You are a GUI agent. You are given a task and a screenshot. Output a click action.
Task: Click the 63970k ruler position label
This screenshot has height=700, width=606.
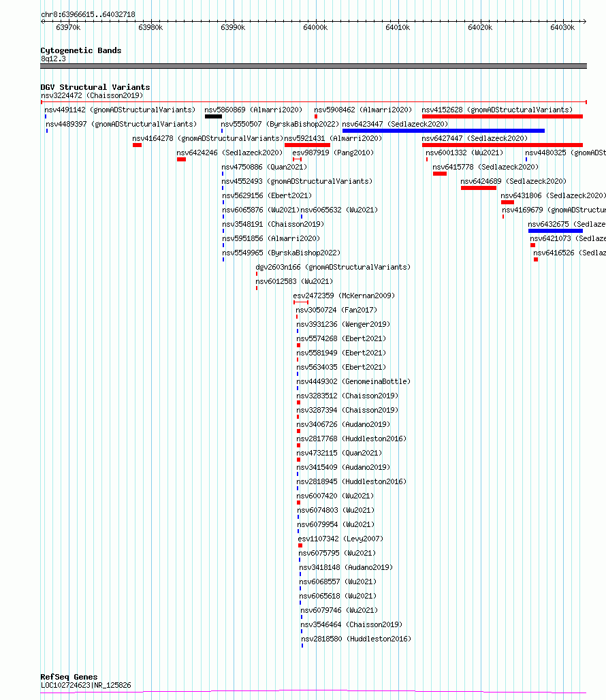[x=68, y=27]
